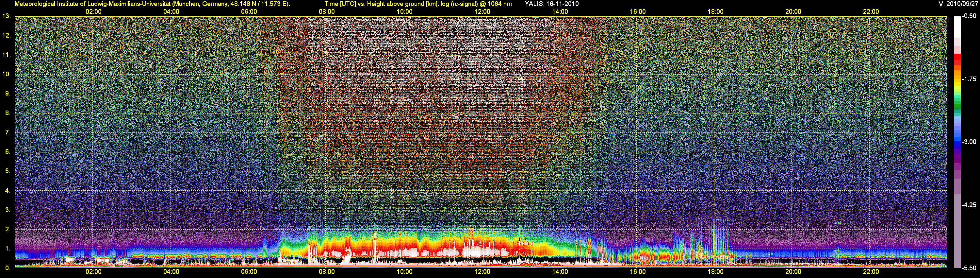The width and height of the screenshot is (980, 278).
Task: Click the -5.50 value on the color scale
Action: coord(969,268)
